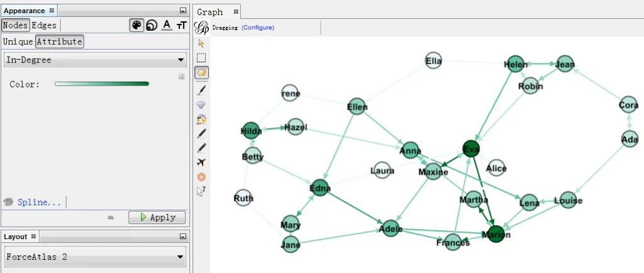This screenshot has width=644, height=273.
Task: Select the color palette icon in Appearance
Action: pyautogui.click(x=136, y=25)
